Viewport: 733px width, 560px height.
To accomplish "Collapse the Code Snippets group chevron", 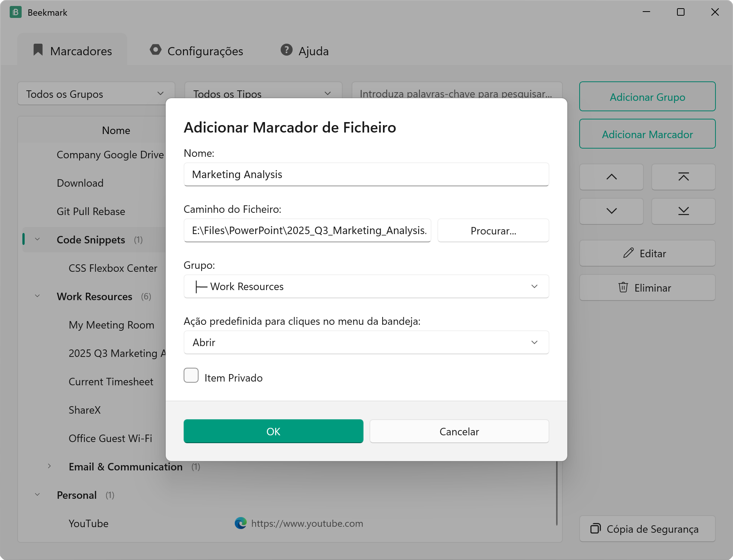I will pos(37,239).
